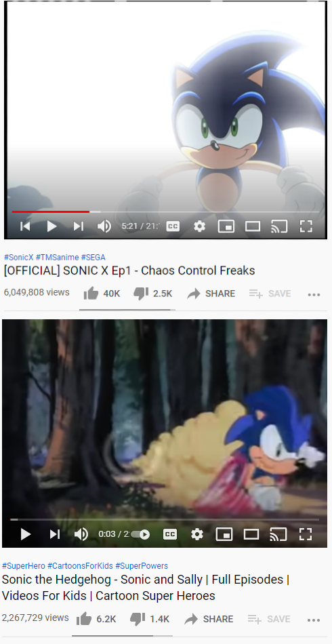Image resolution: width=332 pixels, height=644 pixels.
Task: Skip to next video in second player
Action: 55,534
